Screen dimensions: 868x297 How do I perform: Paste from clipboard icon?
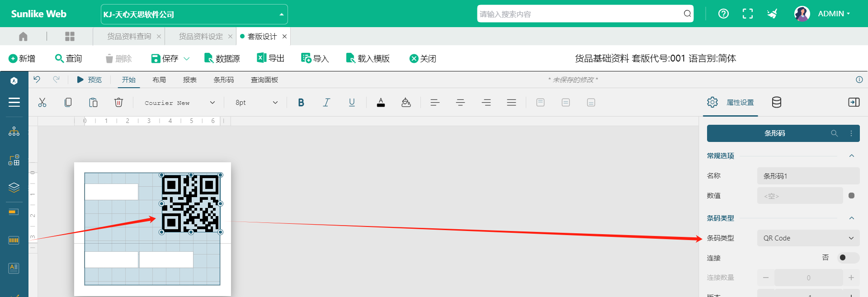pyautogui.click(x=93, y=103)
